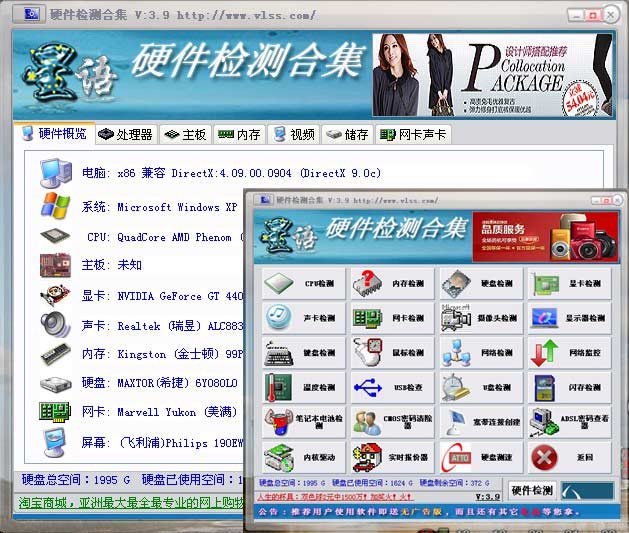Click the Windows logo in 系统 row
629x533 pixels.
pos(56,206)
